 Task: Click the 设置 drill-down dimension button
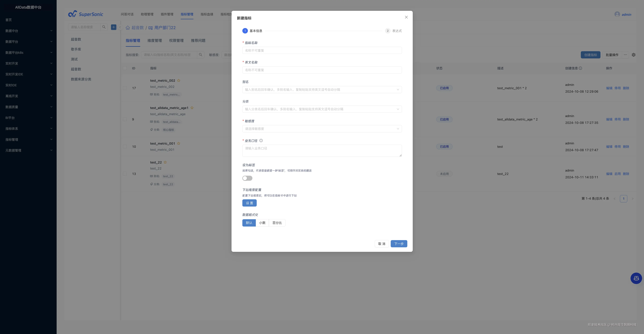click(249, 203)
